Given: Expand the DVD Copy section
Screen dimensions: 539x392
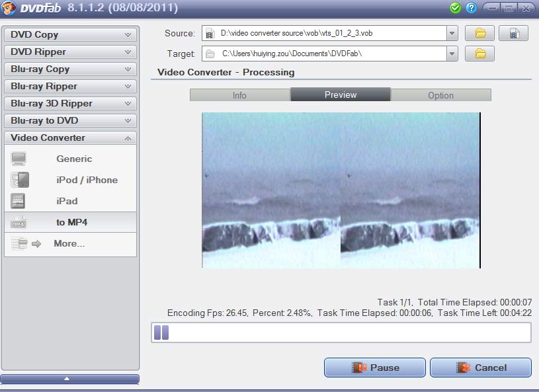Looking at the screenshot, I should pyautogui.click(x=71, y=34).
